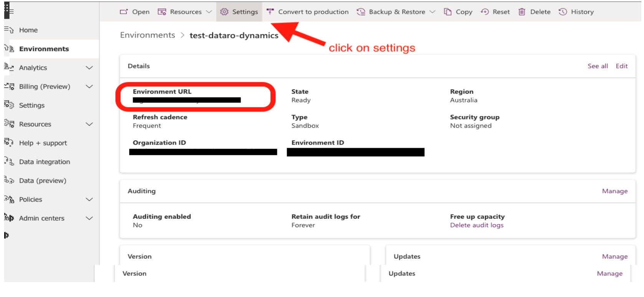The image size is (644, 297).
Task: Click the Home icon in sidebar
Action: (9, 30)
